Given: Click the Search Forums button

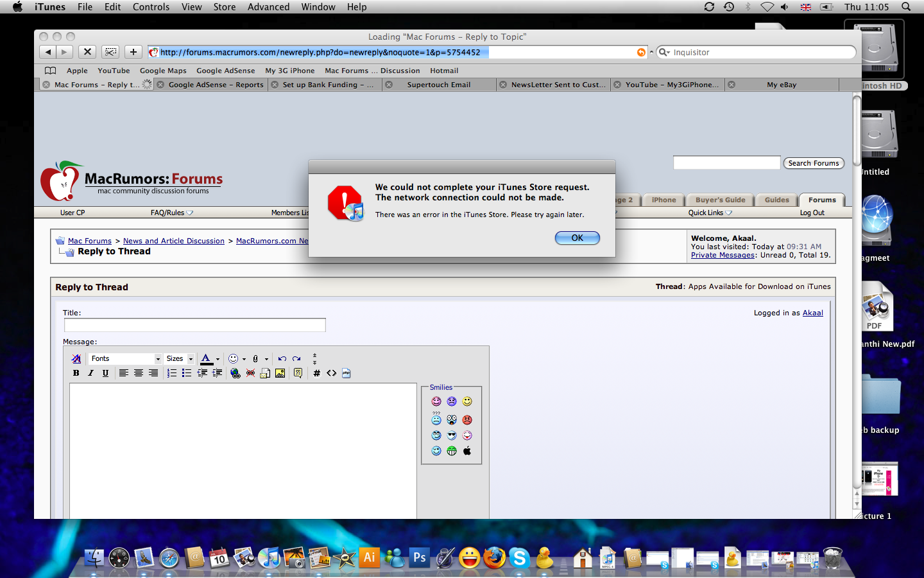Looking at the screenshot, I should [814, 163].
